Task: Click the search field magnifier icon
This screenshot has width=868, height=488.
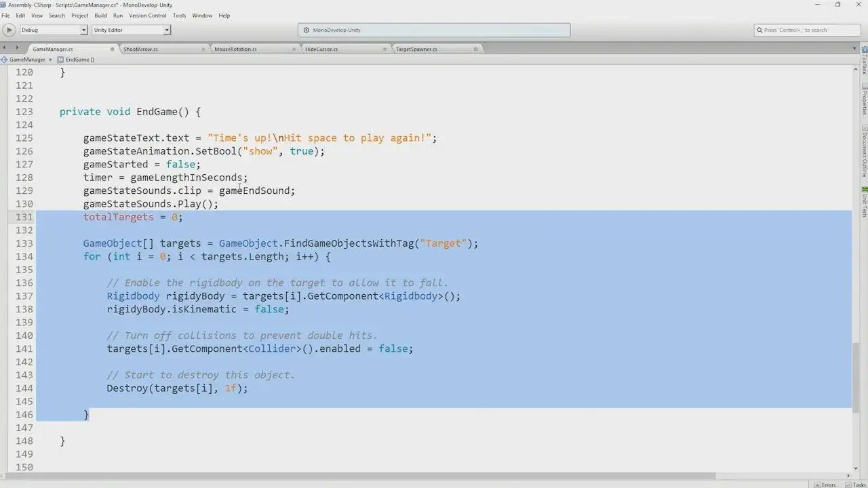Action: (x=759, y=30)
